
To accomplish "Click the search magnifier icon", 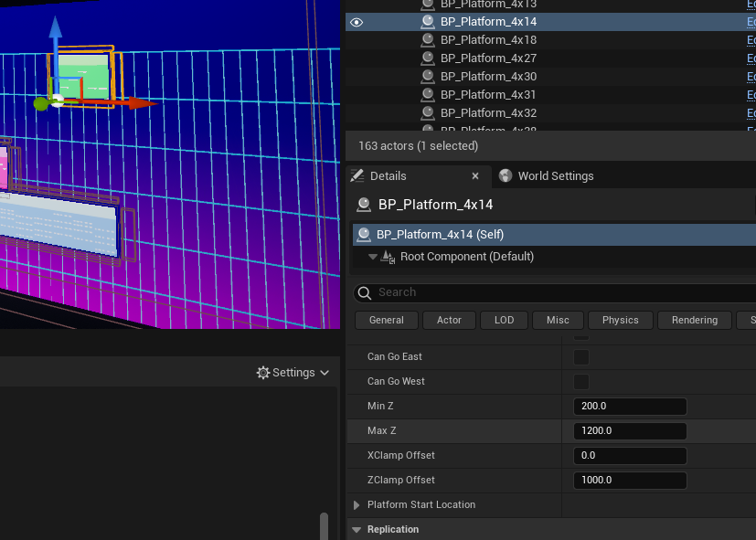I will [x=365, y=293].
